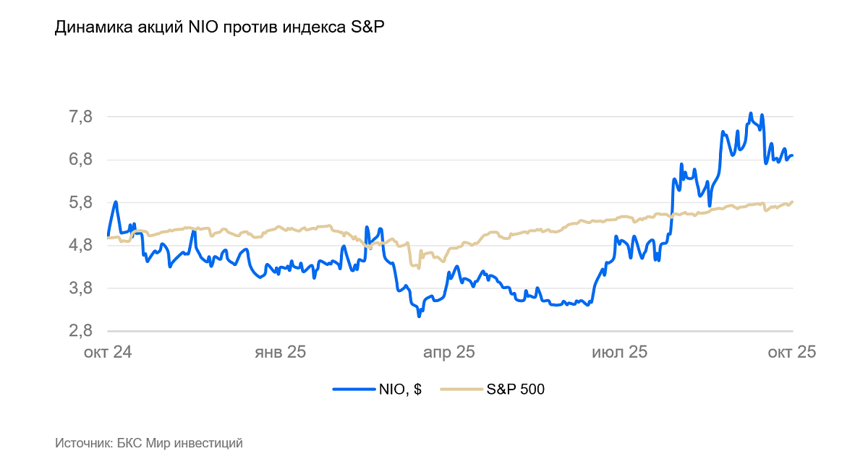868x464 pixels.
Task: Click the source text "БКС Мир инвестиций"
Action: 148,443
